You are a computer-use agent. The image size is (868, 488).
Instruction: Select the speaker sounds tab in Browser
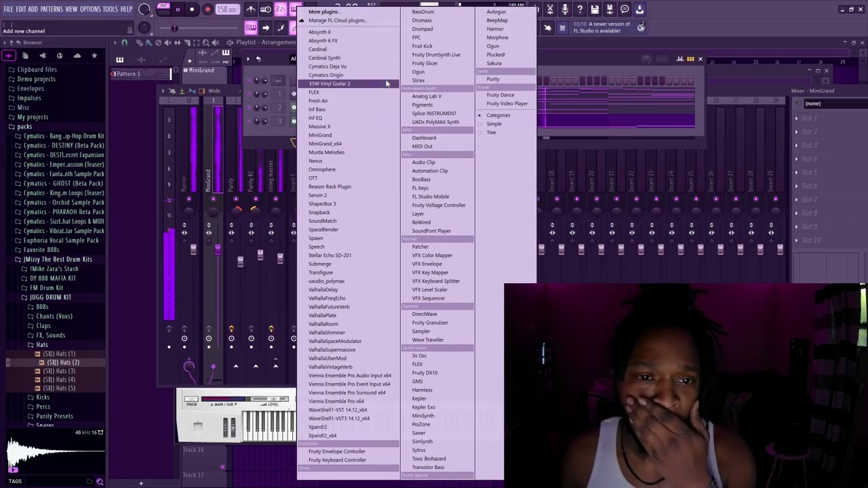[43, 56]
